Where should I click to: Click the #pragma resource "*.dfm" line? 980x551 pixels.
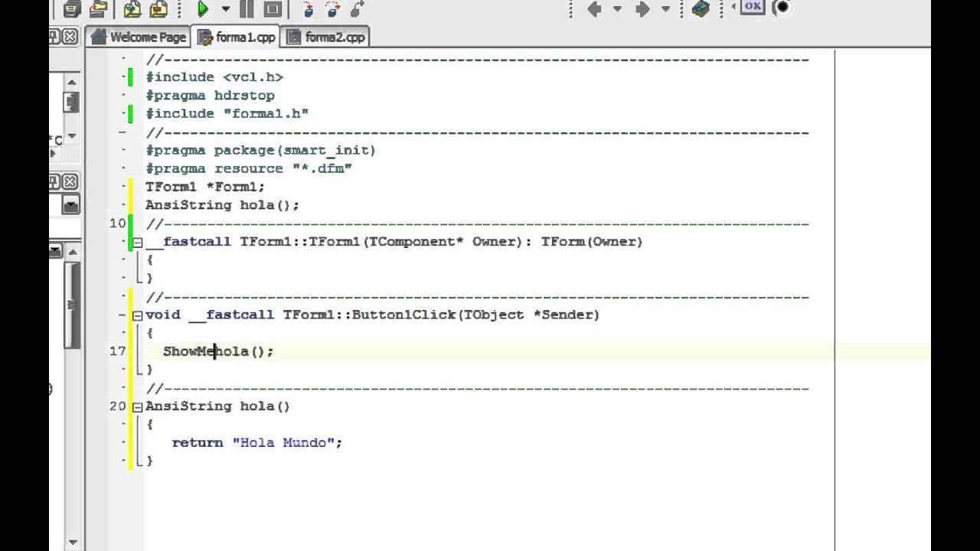(249, 168)
